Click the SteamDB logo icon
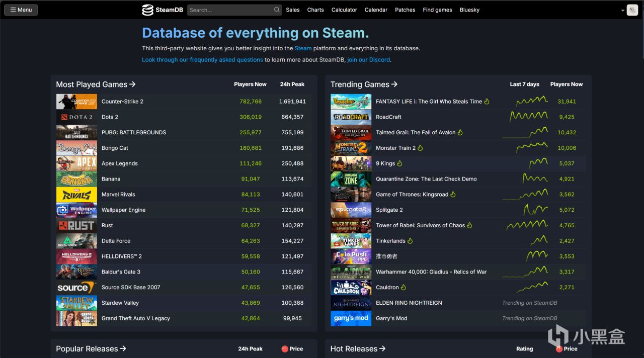 [x=147, y=10]
